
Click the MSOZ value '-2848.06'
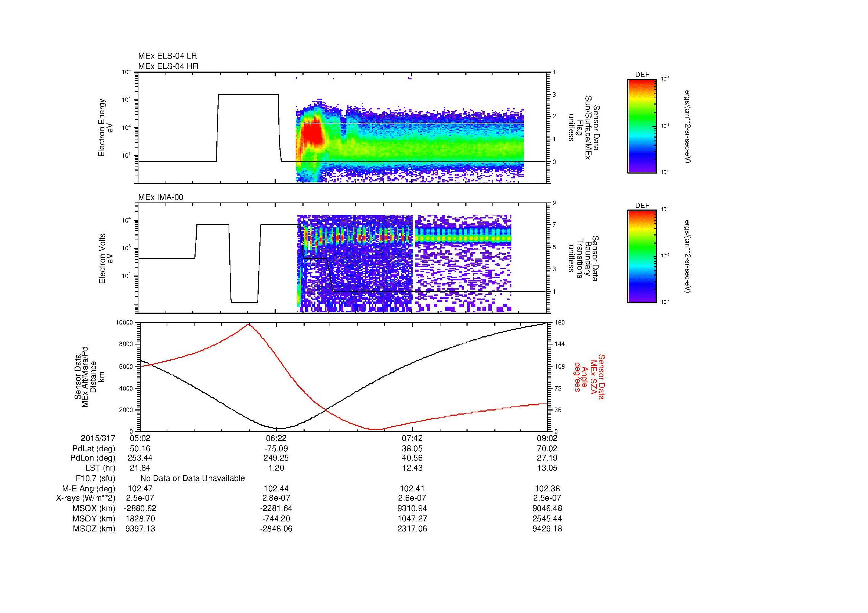[276, 529]
